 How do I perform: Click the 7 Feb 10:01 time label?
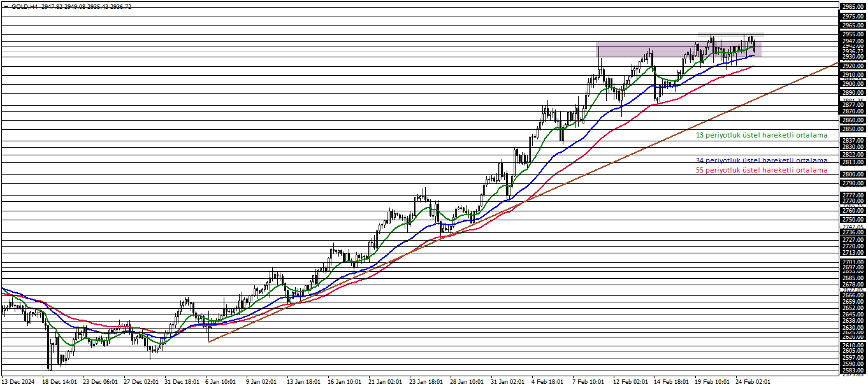[x=588, y=382]
